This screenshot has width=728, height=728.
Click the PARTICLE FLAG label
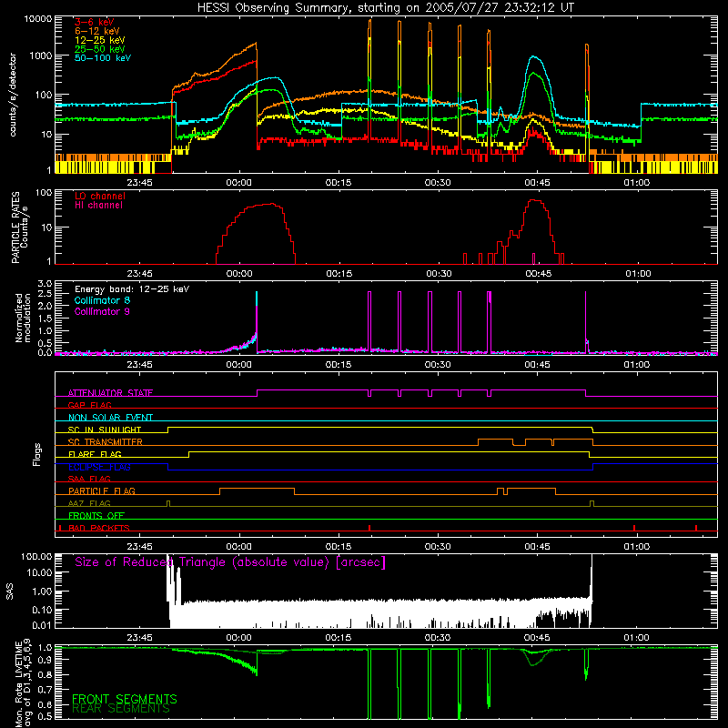coord(102,490)
